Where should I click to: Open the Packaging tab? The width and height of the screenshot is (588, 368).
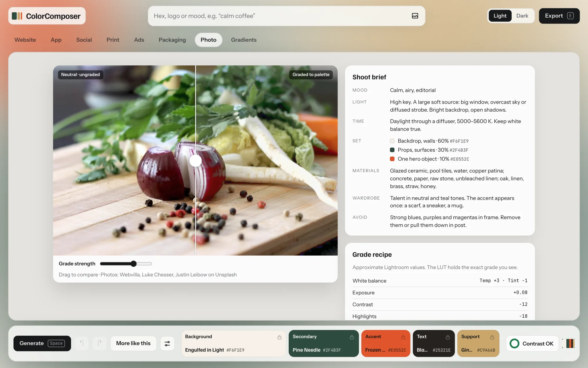(172, 40)
